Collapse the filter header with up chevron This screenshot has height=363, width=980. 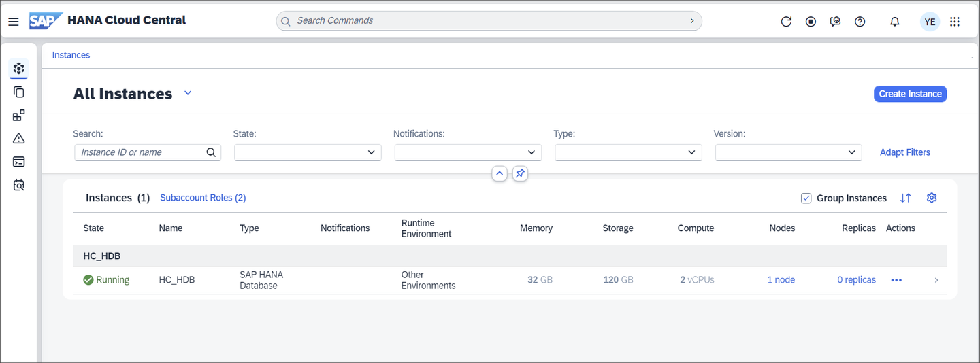500,173
